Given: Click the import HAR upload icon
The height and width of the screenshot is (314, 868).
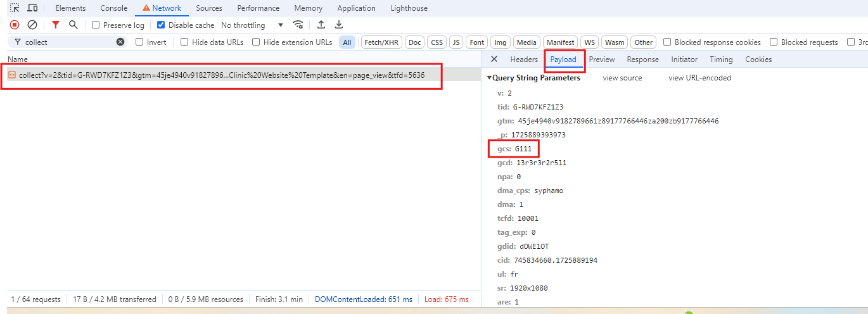Looking at the screenshot, I should coord(321,25).
